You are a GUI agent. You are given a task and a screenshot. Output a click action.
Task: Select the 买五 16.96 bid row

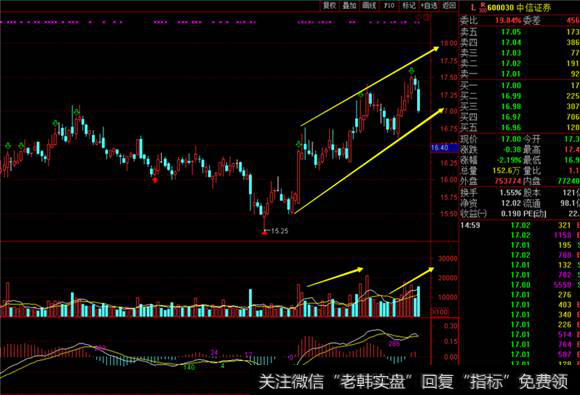(519, 128)
